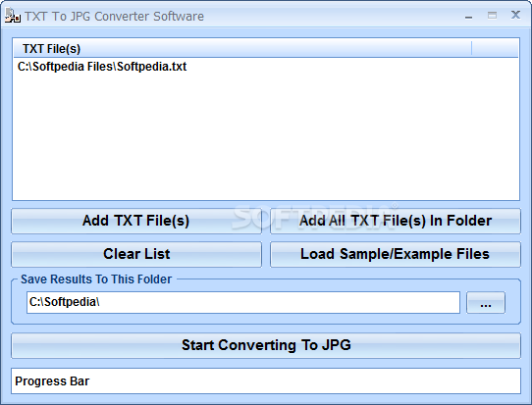Viewport: 532px width, 405px height.
Task: Click the TXT File(s) column header
Action: pyautogui.click(x=242, y=48)
